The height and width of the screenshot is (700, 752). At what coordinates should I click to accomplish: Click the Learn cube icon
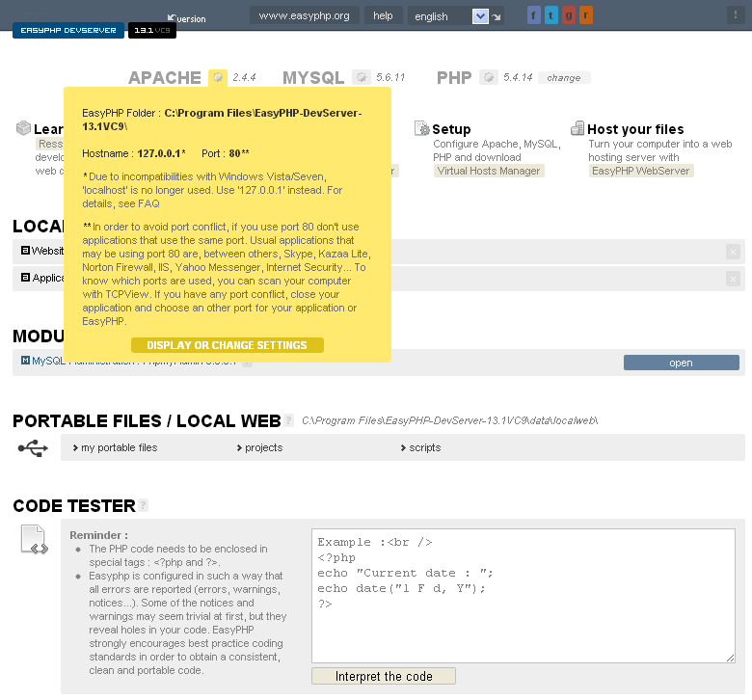(23, 128)
